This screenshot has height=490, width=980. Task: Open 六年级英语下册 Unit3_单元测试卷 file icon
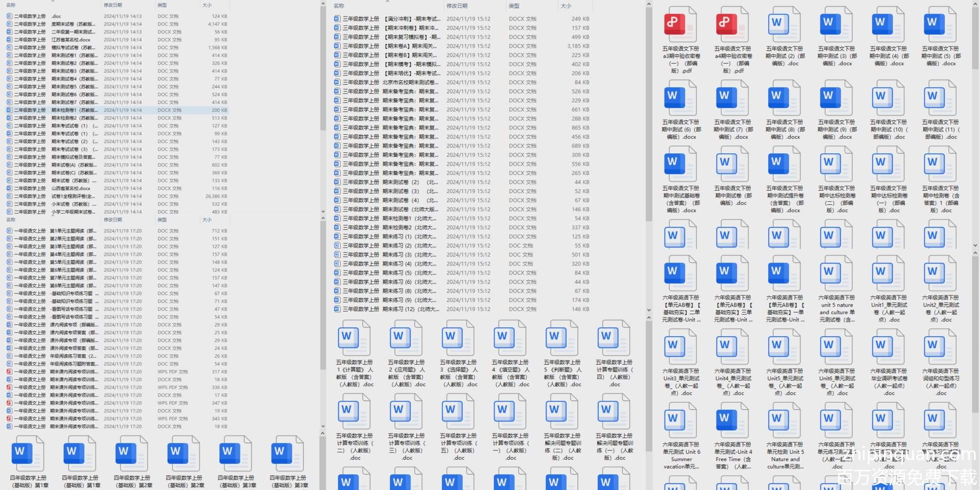coord(680,347)
